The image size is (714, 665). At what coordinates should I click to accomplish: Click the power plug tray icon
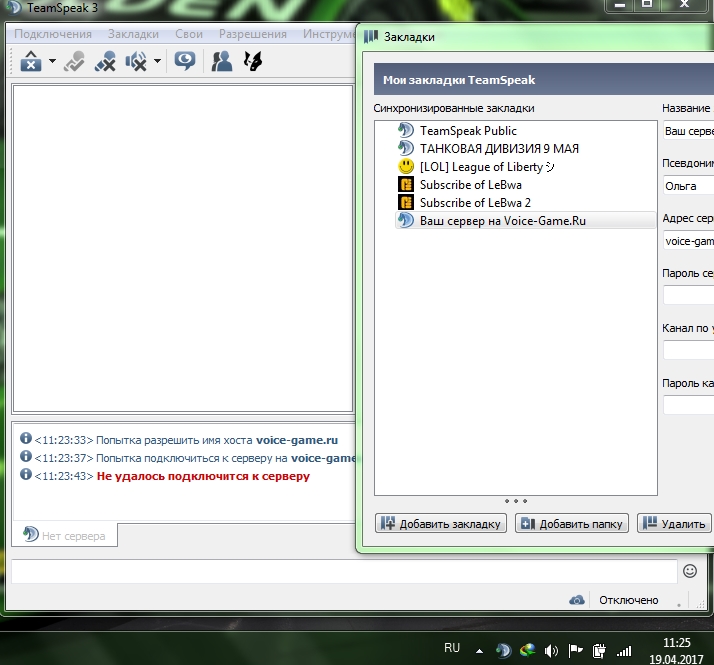(599, 651)
